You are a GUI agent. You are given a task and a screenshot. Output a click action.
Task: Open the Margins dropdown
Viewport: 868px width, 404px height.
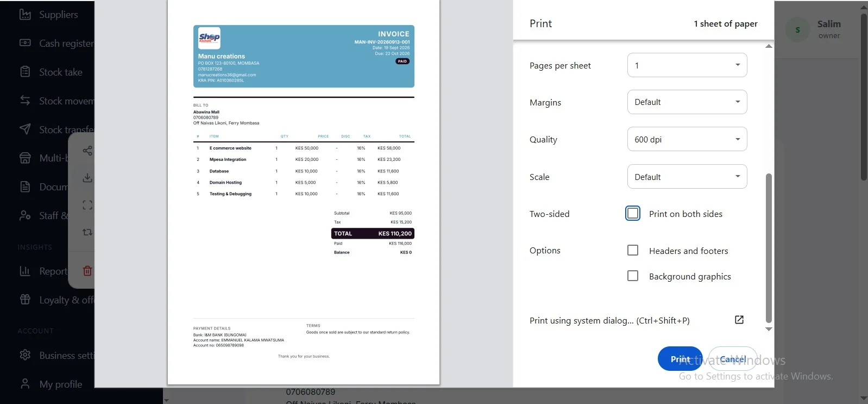coord(687,102)
